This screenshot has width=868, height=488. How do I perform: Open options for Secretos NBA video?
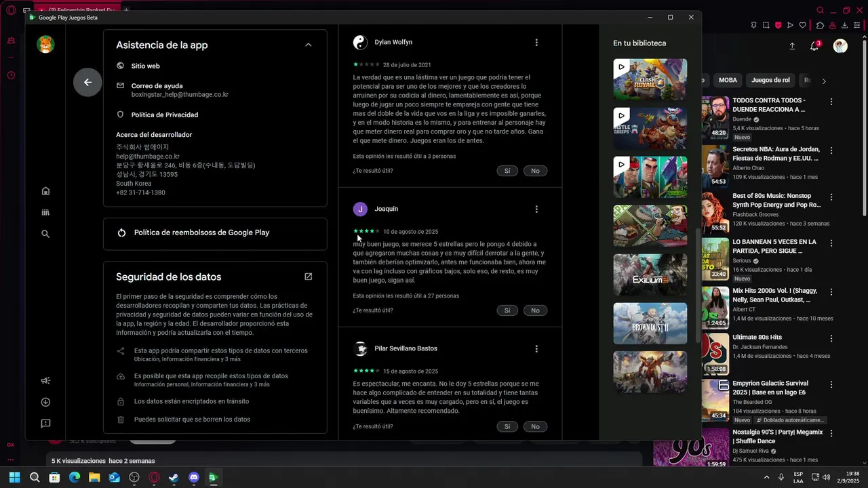pyautogui.click(x=831, y=150)
